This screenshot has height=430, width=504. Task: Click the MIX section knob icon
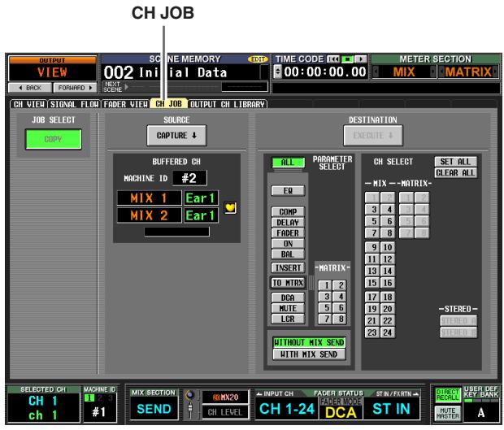click(190, 395)
